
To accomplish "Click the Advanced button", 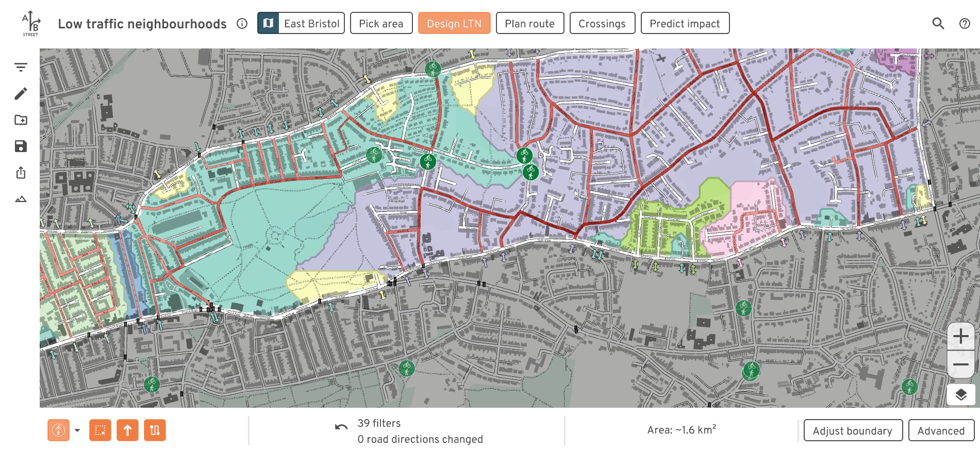I will coord(941,430).
